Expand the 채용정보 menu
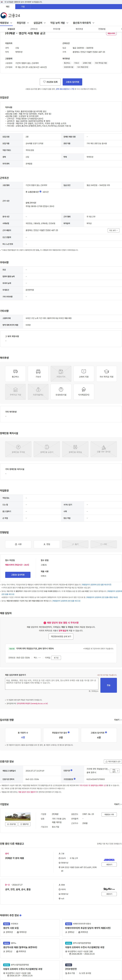 (6, 23)
